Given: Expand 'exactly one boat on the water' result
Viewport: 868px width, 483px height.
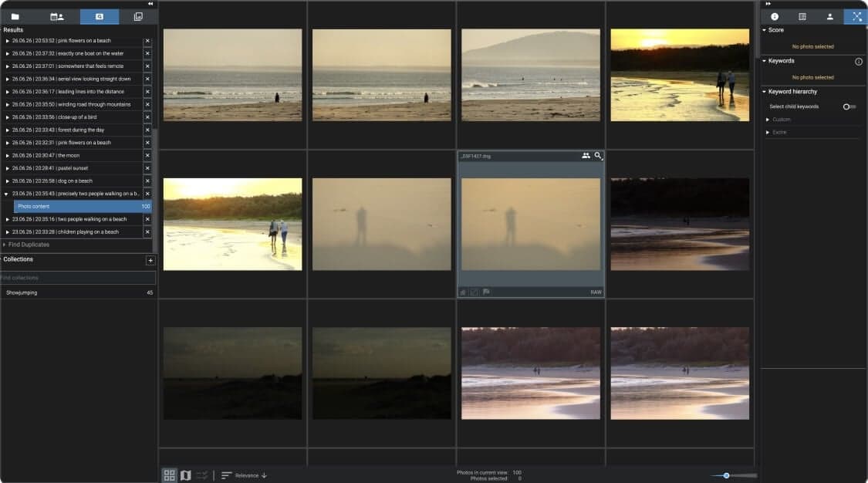Looking at the screenshot, I should pos(7,54).
